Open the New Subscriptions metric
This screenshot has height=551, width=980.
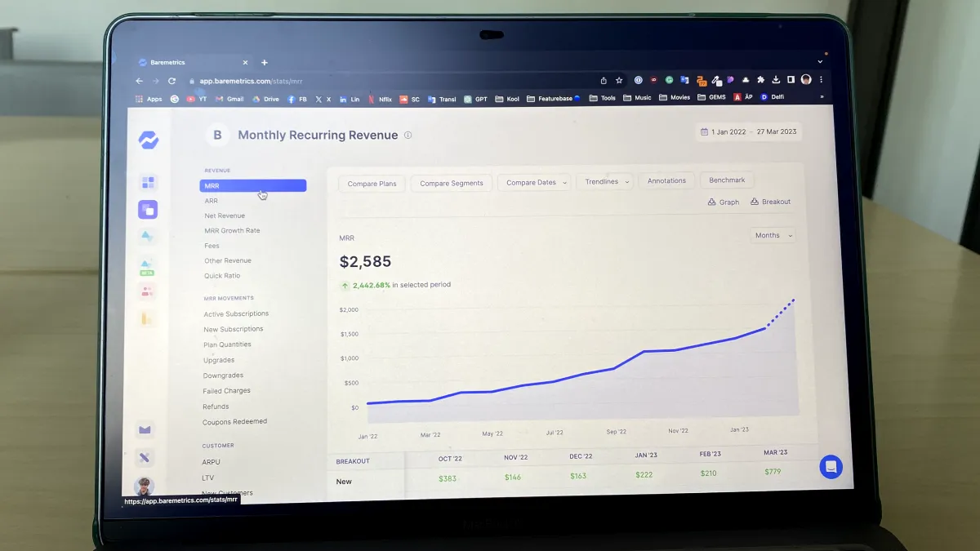[234, 329]
